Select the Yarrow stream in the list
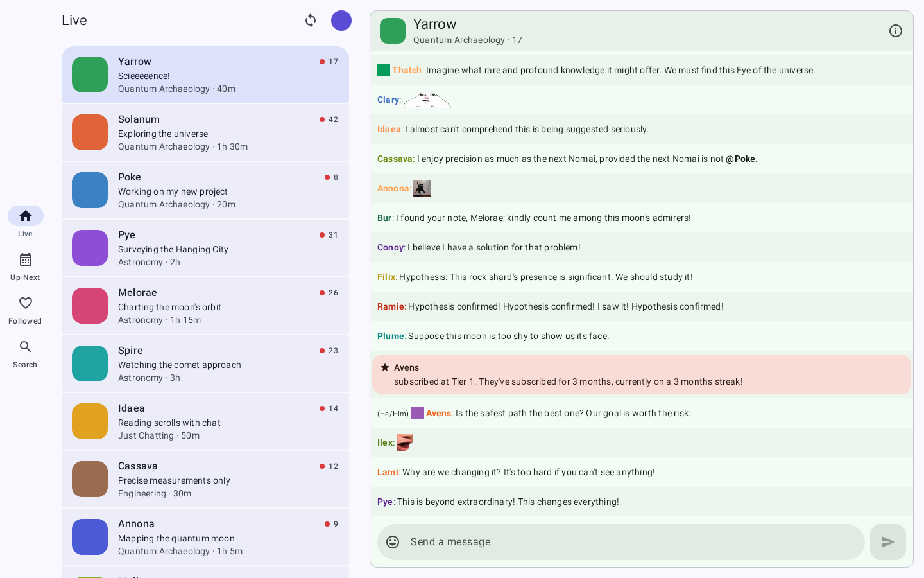This screenshot has height=578, width=924. coord(205,74)
